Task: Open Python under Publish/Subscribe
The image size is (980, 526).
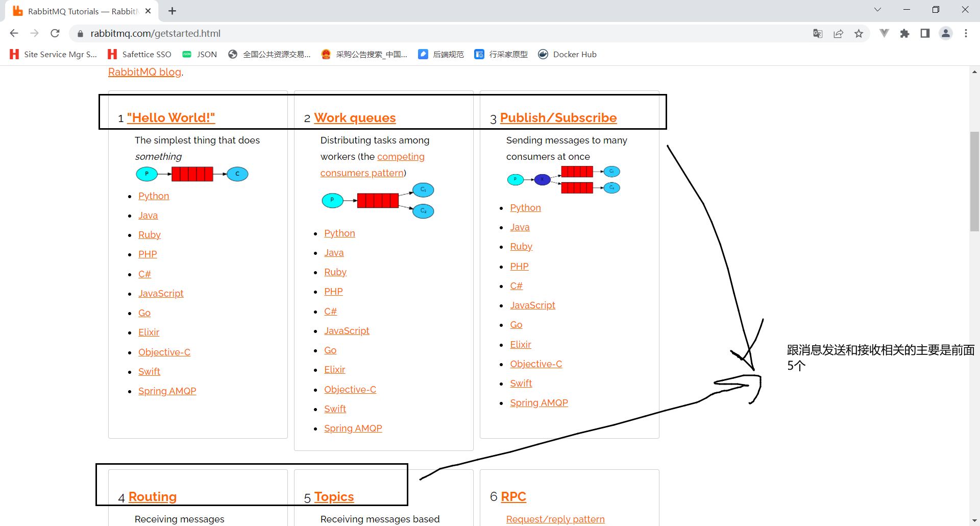Action: (525, 207)
